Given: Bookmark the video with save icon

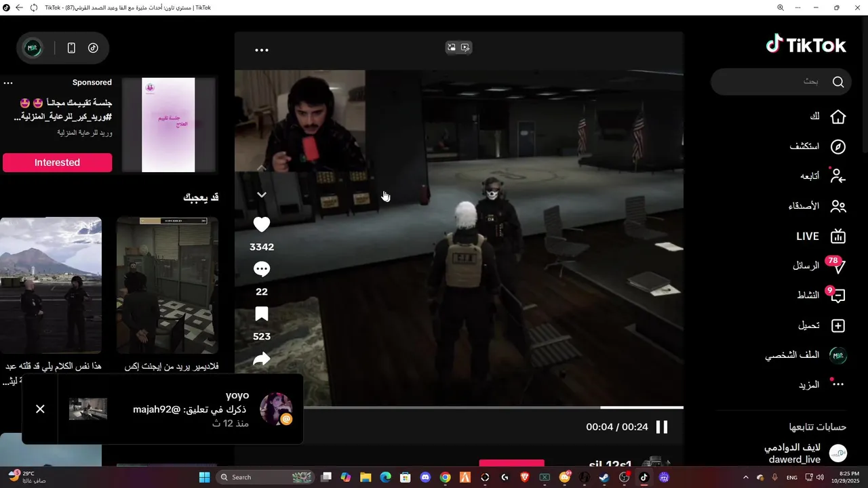Looking at the screenshot, I should (x=262, y=314).
